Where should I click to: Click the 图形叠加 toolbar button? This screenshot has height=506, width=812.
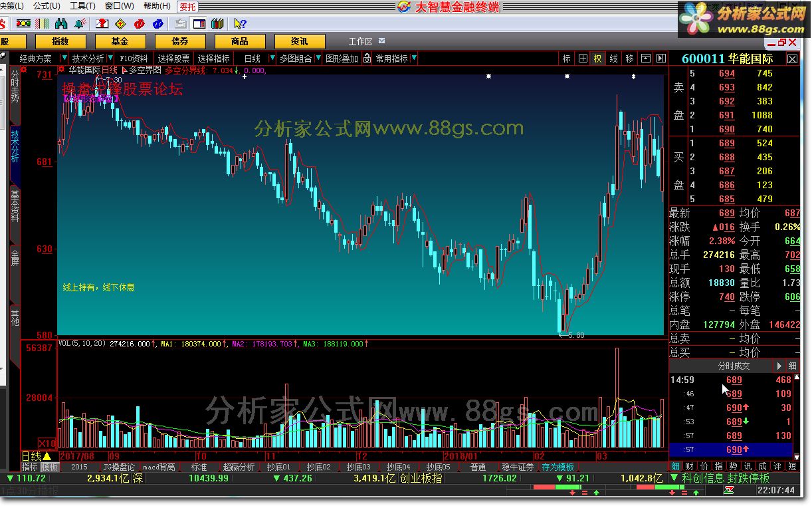tap(342, 59)
